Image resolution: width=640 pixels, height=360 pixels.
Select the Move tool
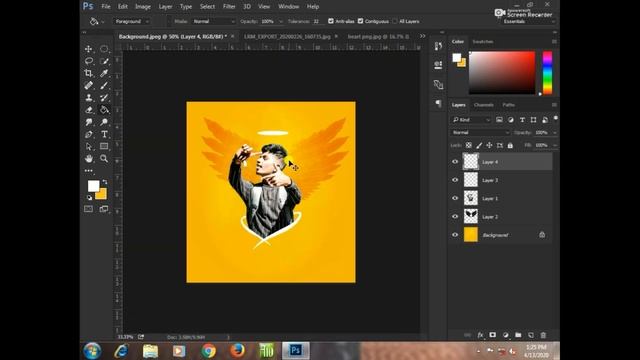click(89, 49)
